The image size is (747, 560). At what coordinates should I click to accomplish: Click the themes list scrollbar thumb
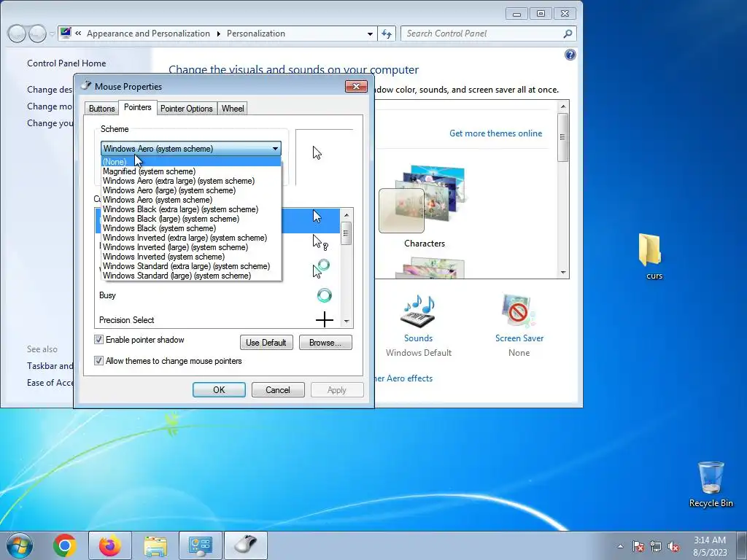pyautogui.click(x=562, y=137)
